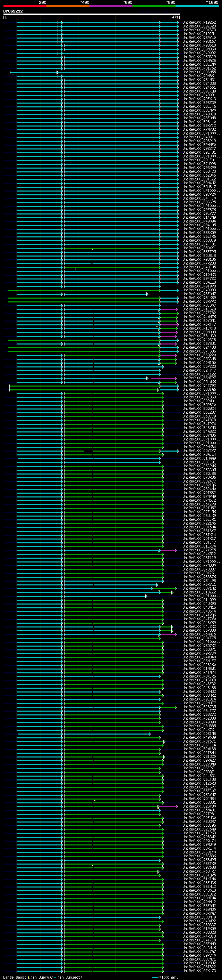The height and width of the screenshot is (980, 222).
Task: Select label UniRef100_O65329
Action: (199, 57)
